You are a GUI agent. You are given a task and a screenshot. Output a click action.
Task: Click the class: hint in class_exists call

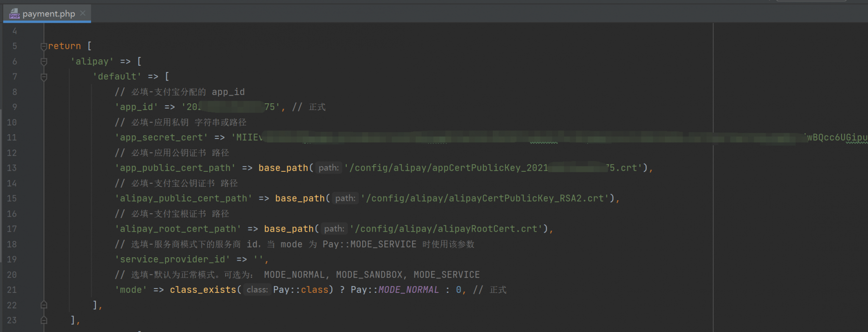coord(257,290)
